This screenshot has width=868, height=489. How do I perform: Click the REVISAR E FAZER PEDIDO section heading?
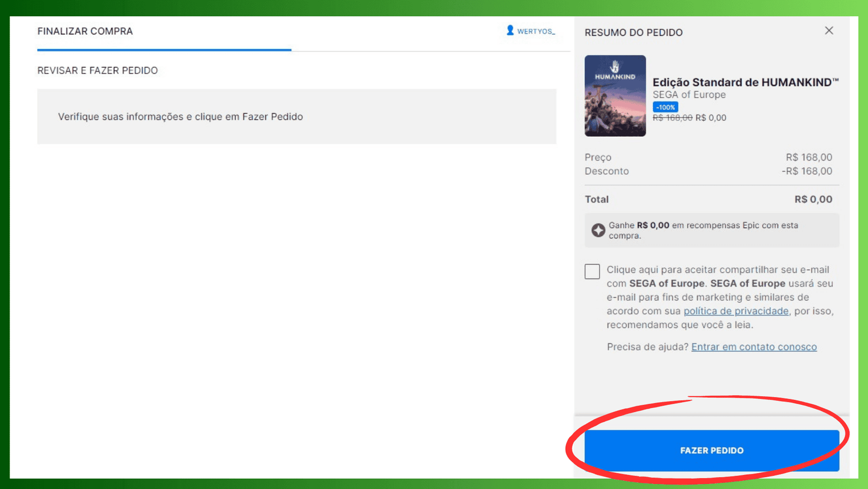click(x=98, y=71)
